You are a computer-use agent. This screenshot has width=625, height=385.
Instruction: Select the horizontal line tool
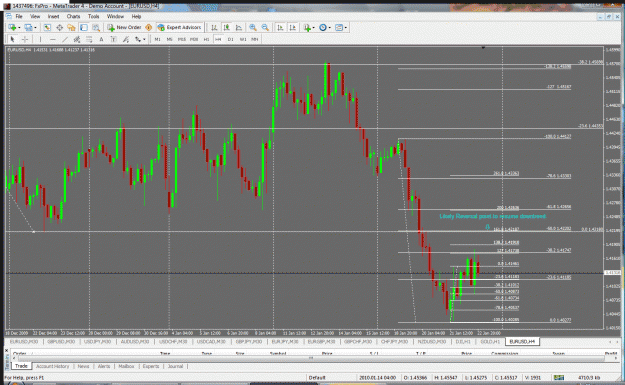(52, 39)
